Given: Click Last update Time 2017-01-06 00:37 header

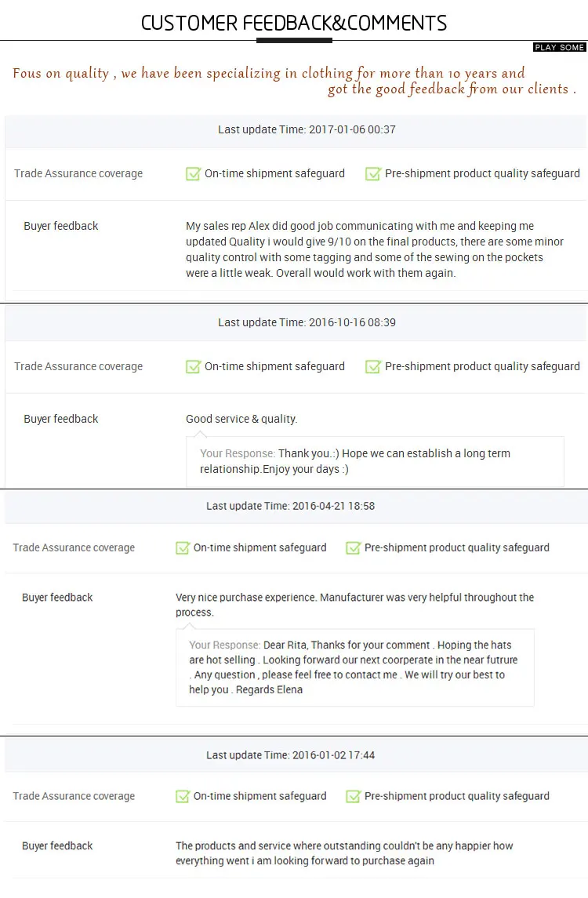Looking at the screenshot, I should click(307, 129).
